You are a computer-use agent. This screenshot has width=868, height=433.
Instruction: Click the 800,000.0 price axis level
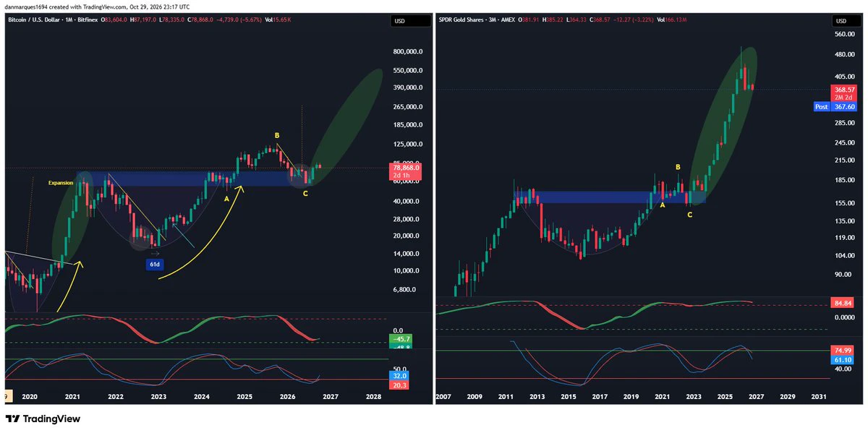click(408, 52)
